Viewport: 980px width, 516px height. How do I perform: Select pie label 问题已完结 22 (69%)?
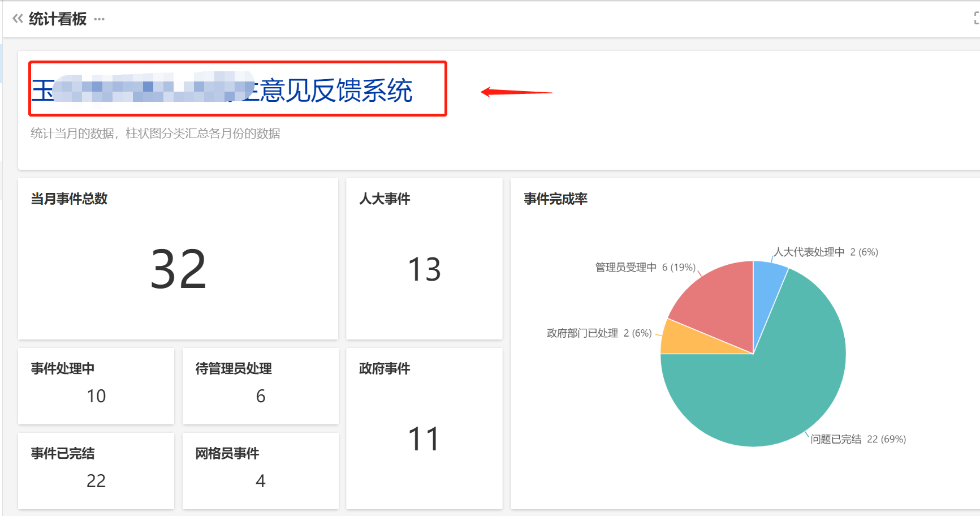pyautogui.click(x=858, y=439)
